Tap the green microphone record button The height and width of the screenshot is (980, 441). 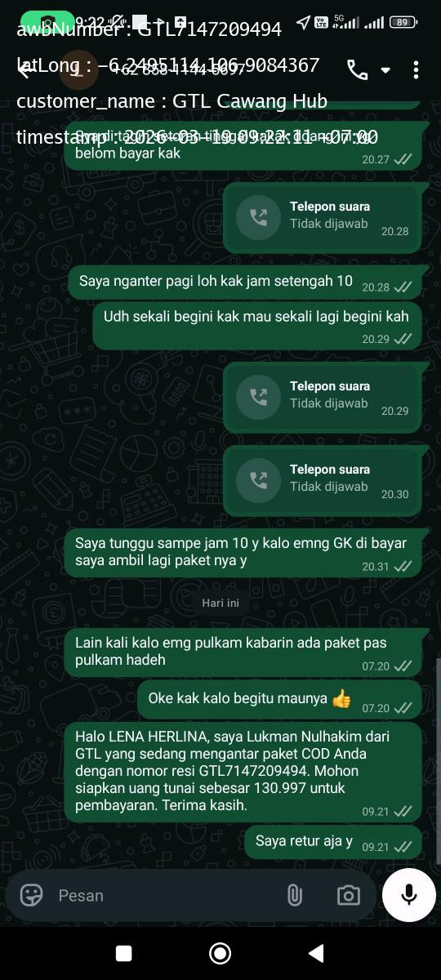[409, 894]
